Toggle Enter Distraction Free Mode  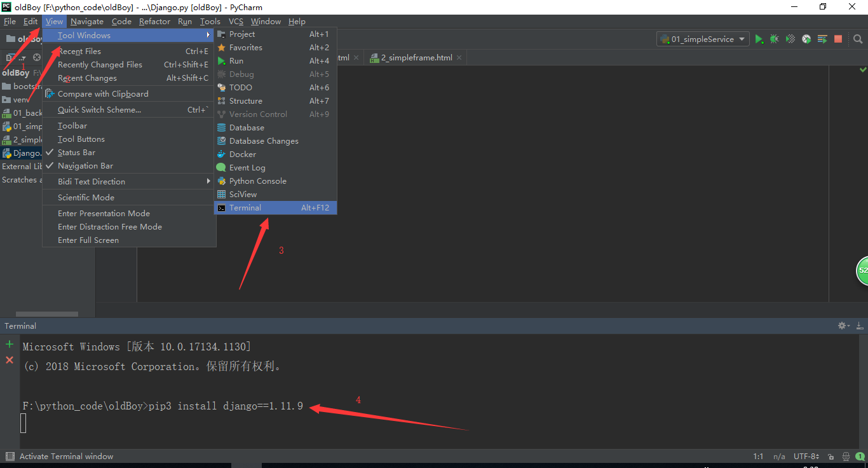[x=129, y=227]
